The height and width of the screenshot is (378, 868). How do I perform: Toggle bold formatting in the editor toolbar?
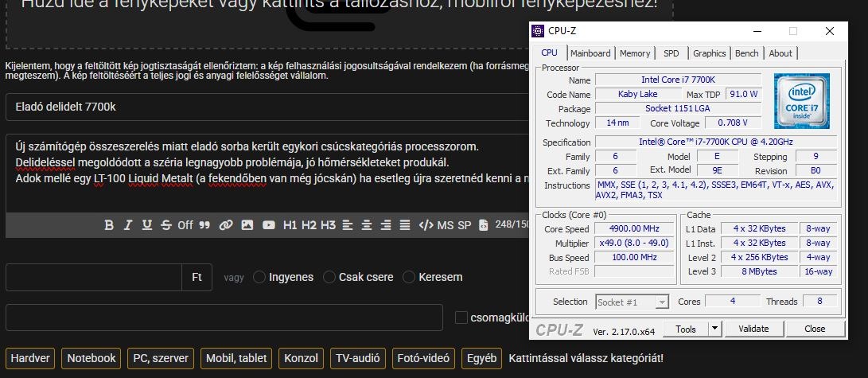109,225
